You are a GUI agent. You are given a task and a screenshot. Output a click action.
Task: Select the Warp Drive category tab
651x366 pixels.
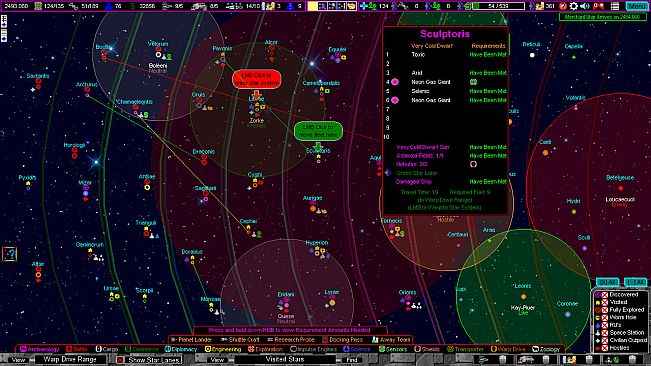pyautogui.click(x=508, y=349)
